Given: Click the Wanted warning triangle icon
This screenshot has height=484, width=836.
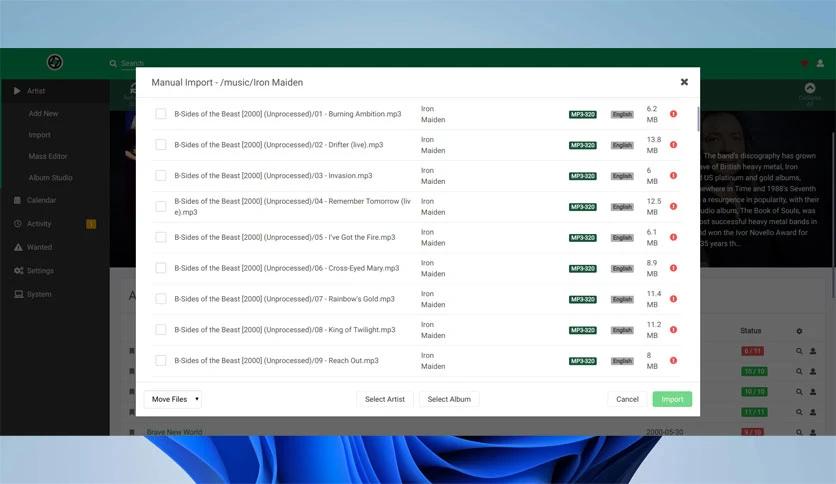Looking at the screenshot, I should point(18,247).
